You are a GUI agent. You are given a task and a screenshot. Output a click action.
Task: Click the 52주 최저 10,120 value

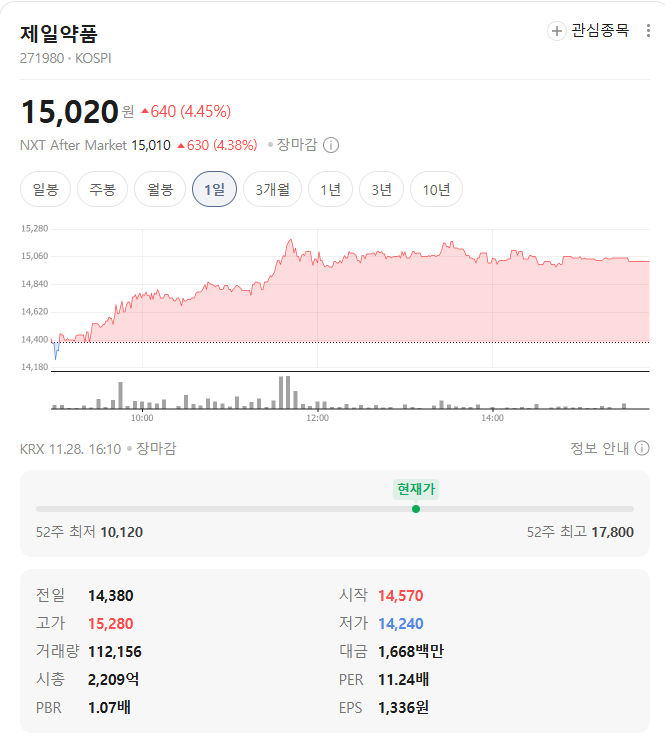tap(122, 532)
